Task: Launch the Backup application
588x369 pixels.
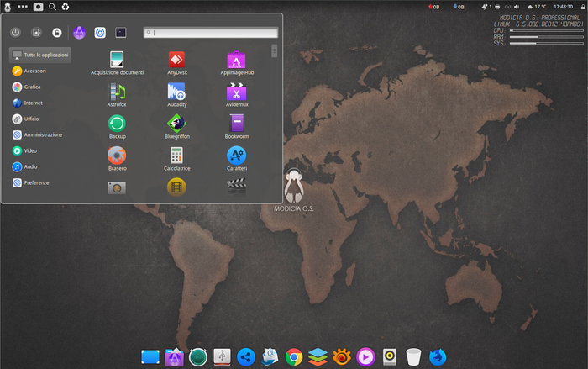Action: click(x=117, y=124)
